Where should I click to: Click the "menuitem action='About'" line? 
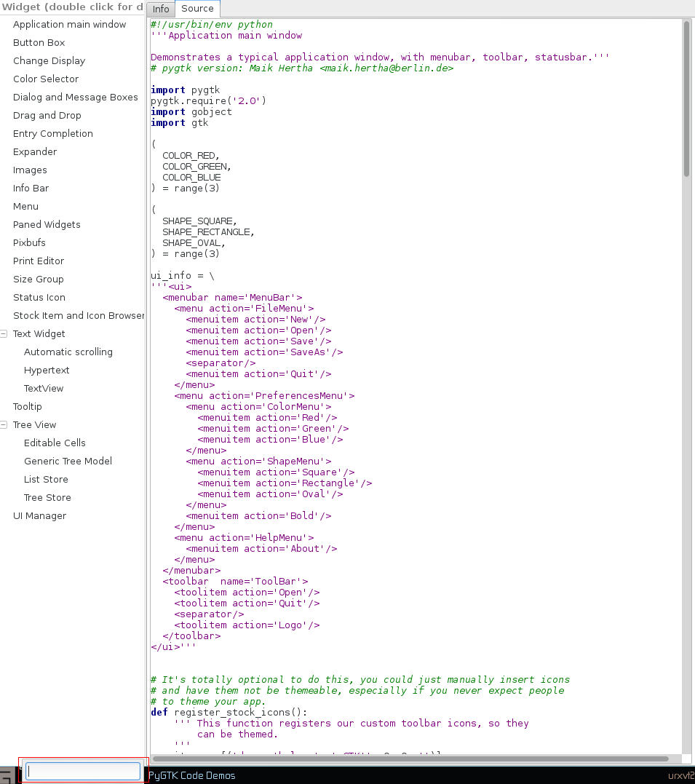(x=261, y=548)
